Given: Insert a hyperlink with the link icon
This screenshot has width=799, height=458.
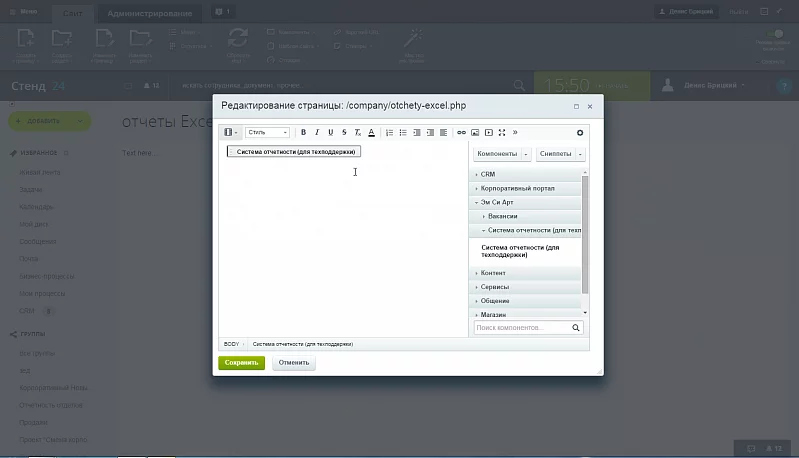Looking at the screenshot, I should click(461, 132).
